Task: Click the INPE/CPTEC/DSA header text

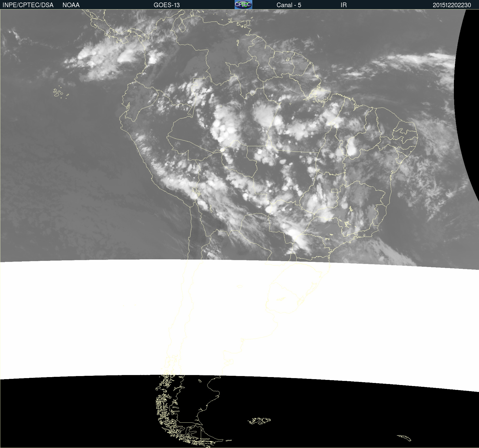Action: click(x=28, y=5)
